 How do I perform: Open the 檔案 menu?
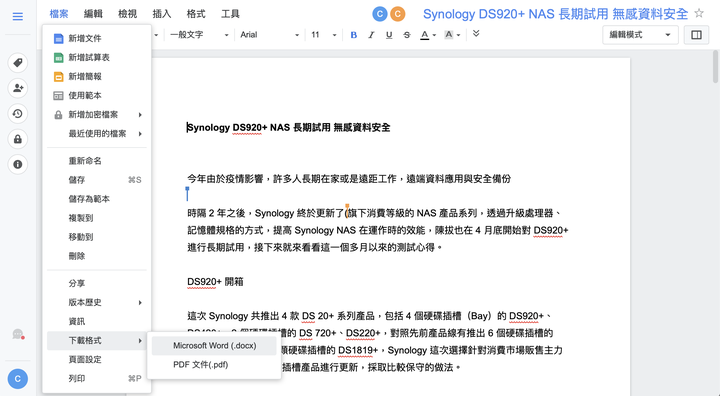[59, 14]
